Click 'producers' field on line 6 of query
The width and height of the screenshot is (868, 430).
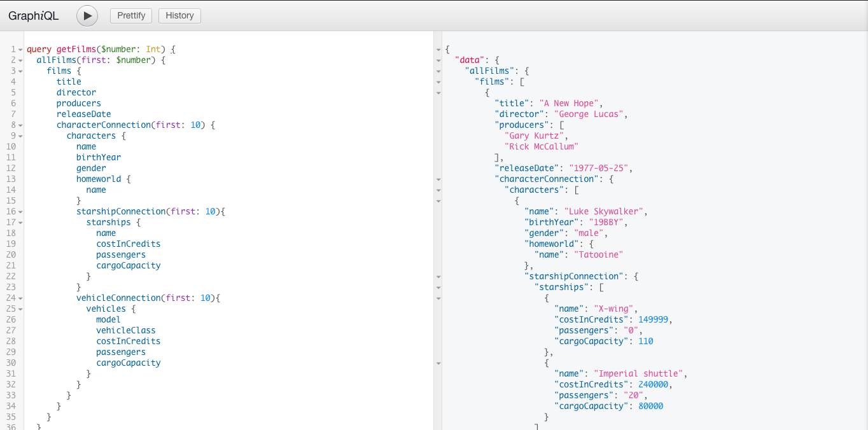pos(79,103)
